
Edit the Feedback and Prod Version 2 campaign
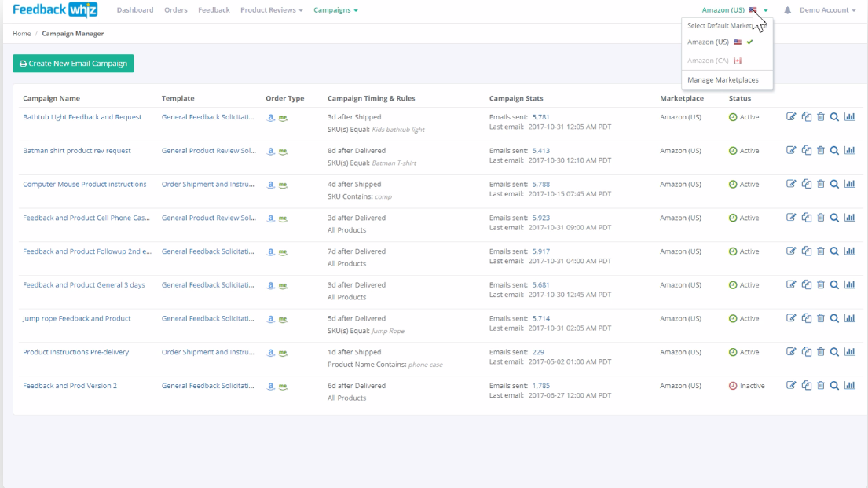pyautogui.click(x=791, y=386)
